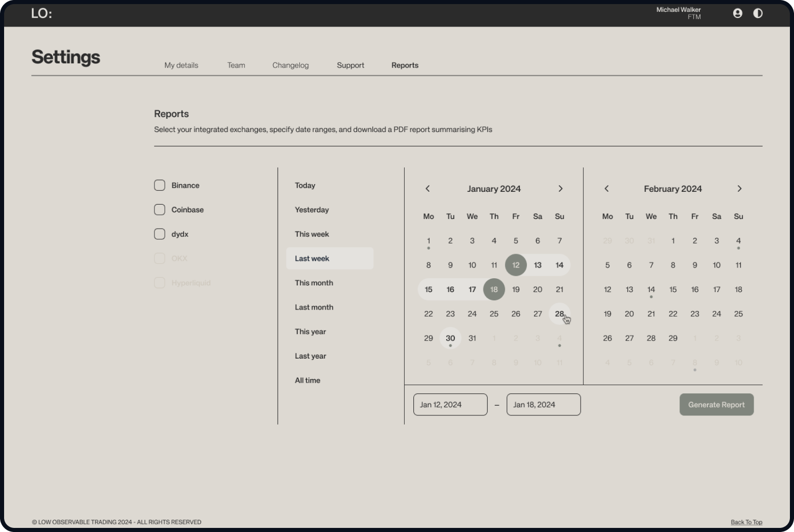This screenshot has height=532, width=794.
Task: Pick February 29 in the calendar
Action: pyautogui.click(x=673, y=338)
